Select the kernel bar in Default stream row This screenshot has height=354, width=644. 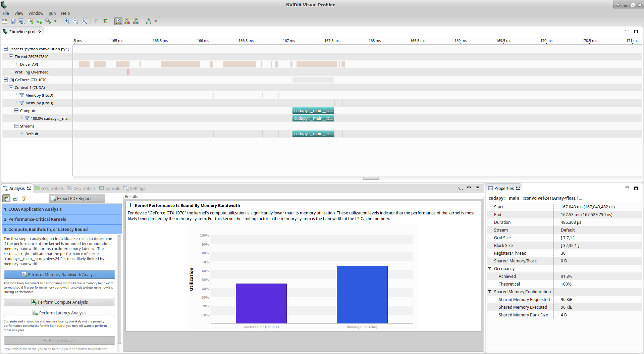(313, 134)
